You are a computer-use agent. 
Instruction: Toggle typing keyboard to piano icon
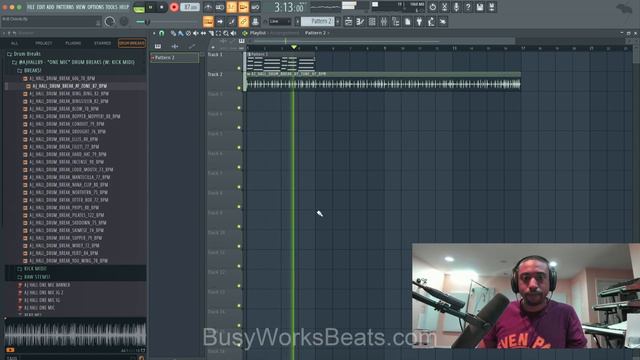coord(208,21)
